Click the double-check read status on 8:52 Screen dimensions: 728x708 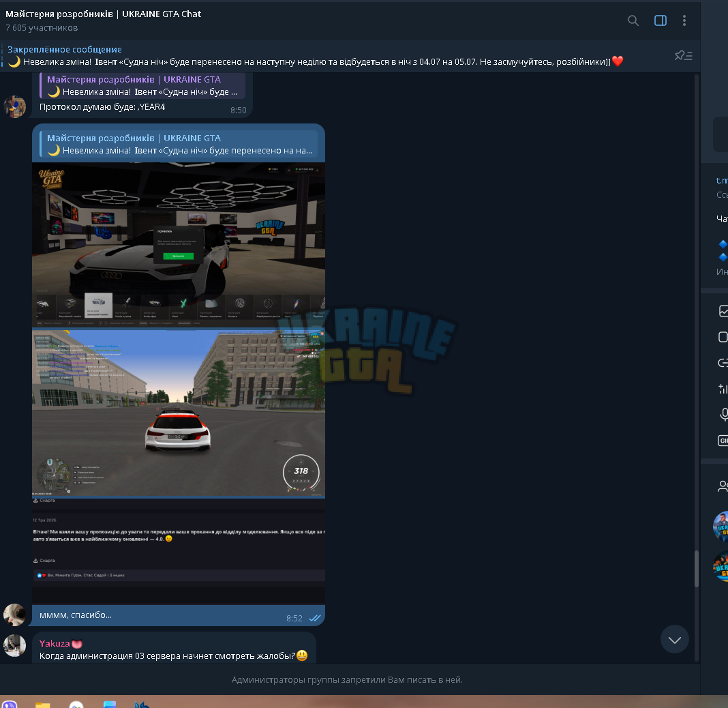pos(315,618)
